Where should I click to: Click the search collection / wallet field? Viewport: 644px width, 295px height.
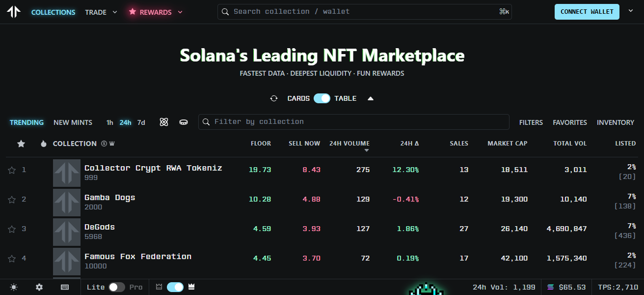point(365,12)
